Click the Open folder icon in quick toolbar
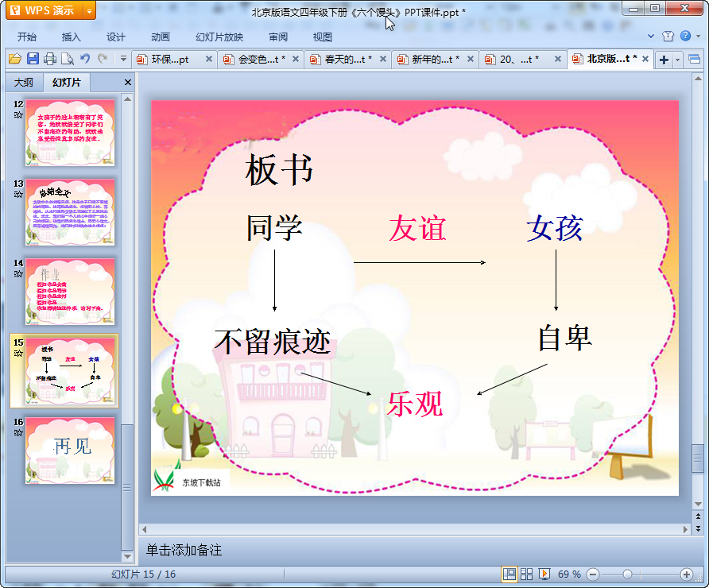709x588 pixels. click(x=14, y=59)
